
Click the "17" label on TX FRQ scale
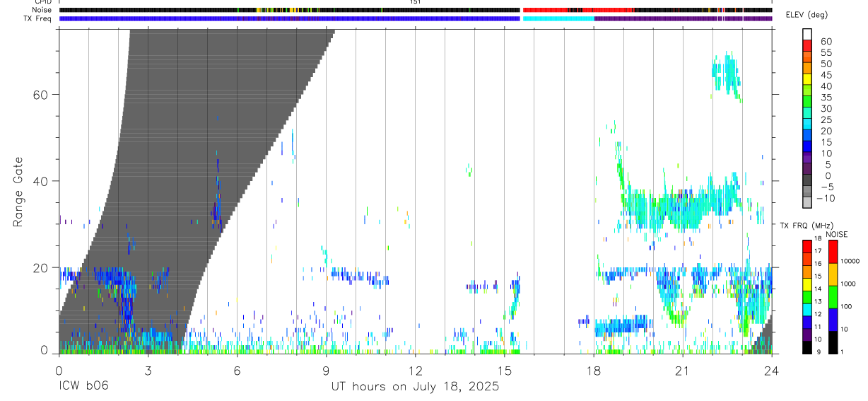click(817, 251)
